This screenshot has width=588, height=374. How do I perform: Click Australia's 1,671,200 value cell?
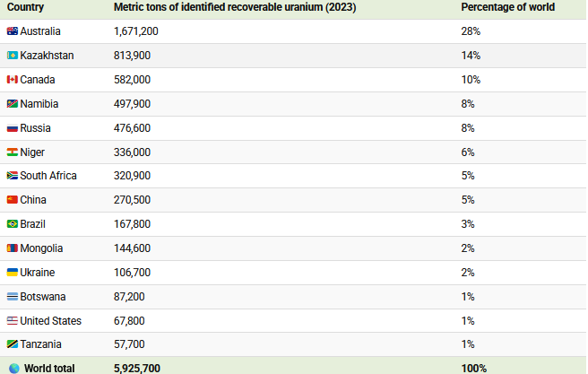tap(135, 31)
